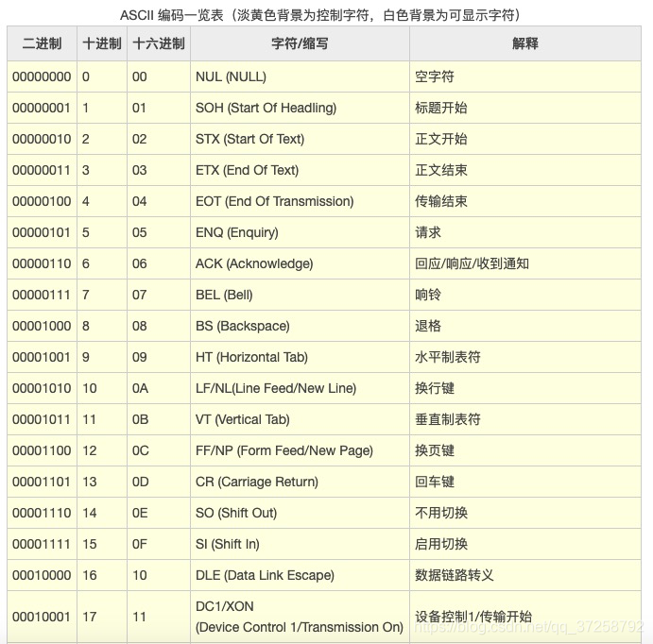Image resolution: width=653 pixels, height=644 pixels.
Task: Select binary value 00010001
Action: tap(43, 617)
